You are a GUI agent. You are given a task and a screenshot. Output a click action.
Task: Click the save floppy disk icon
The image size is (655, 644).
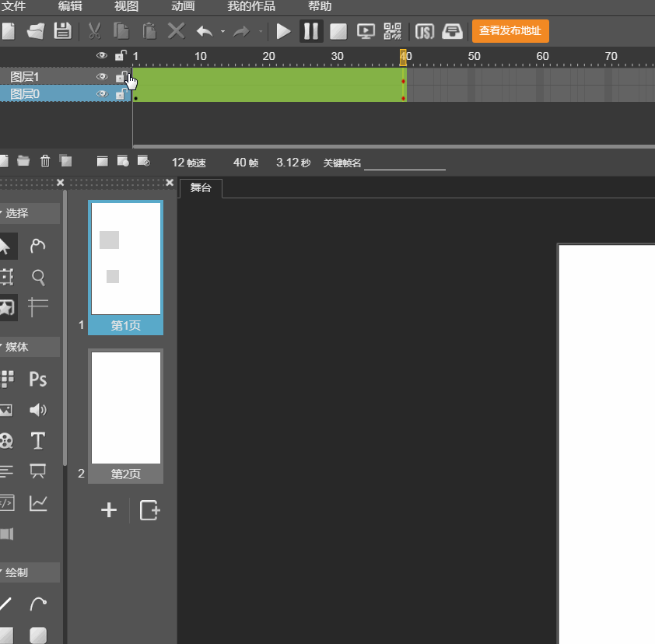(62, 31)
